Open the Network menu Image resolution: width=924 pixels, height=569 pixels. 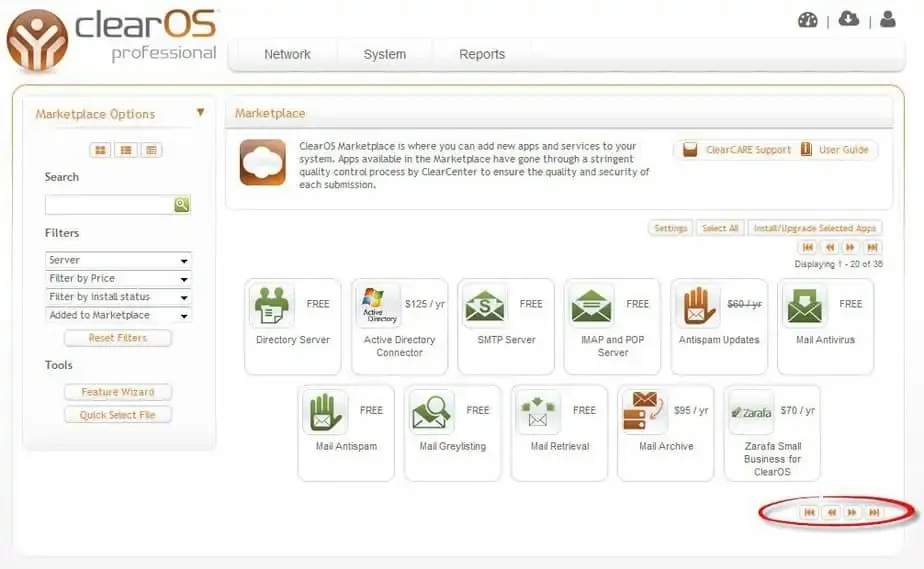(287, 55)
